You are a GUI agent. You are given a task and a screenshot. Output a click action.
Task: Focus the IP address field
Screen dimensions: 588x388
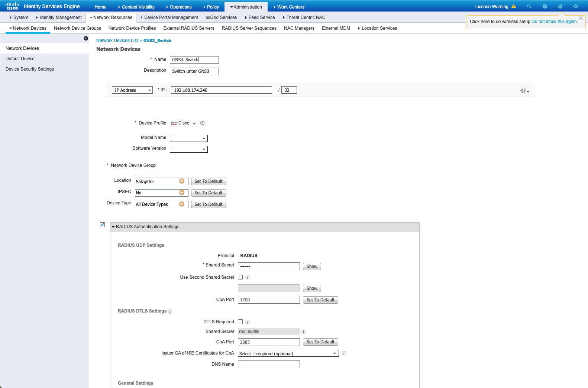coord(222,90)
